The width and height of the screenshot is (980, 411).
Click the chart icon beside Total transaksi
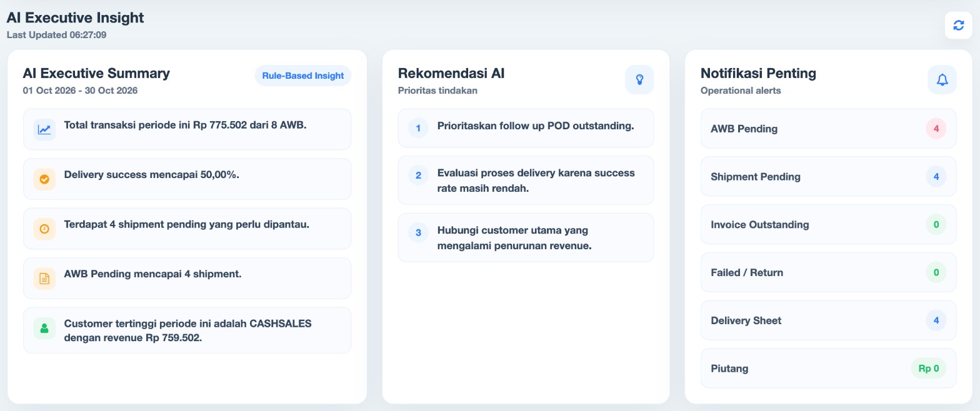pyautogui.click(x=44, y=129)
